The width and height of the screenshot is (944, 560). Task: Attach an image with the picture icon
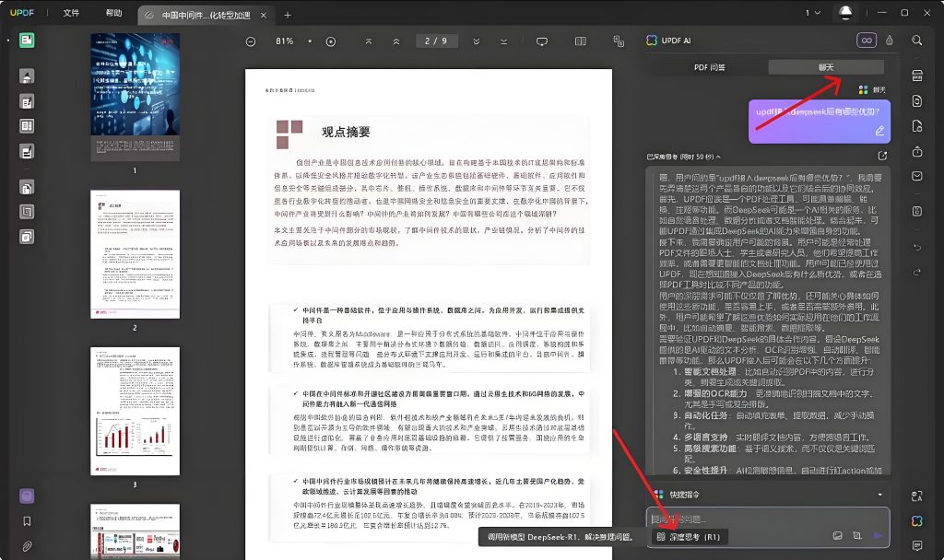837,535
